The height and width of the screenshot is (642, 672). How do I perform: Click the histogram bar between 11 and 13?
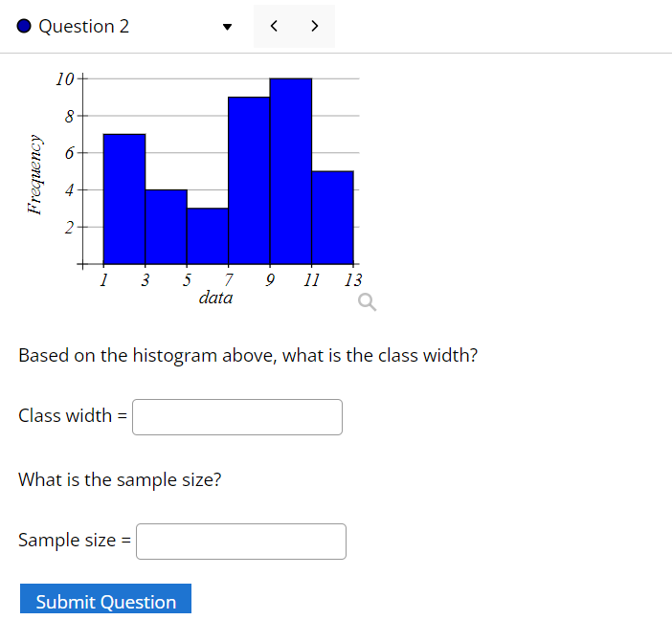coord(332,217)
